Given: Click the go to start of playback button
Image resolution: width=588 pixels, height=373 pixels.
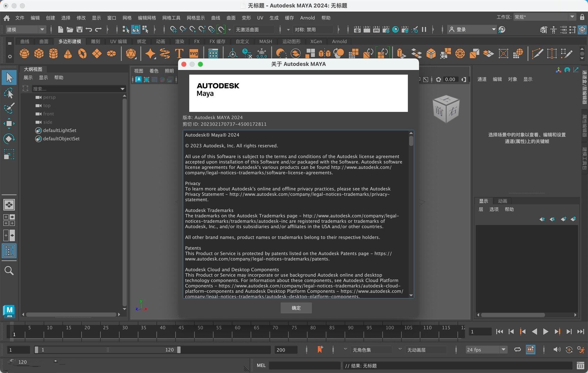Looking at the screenshot, I should 499,332.
